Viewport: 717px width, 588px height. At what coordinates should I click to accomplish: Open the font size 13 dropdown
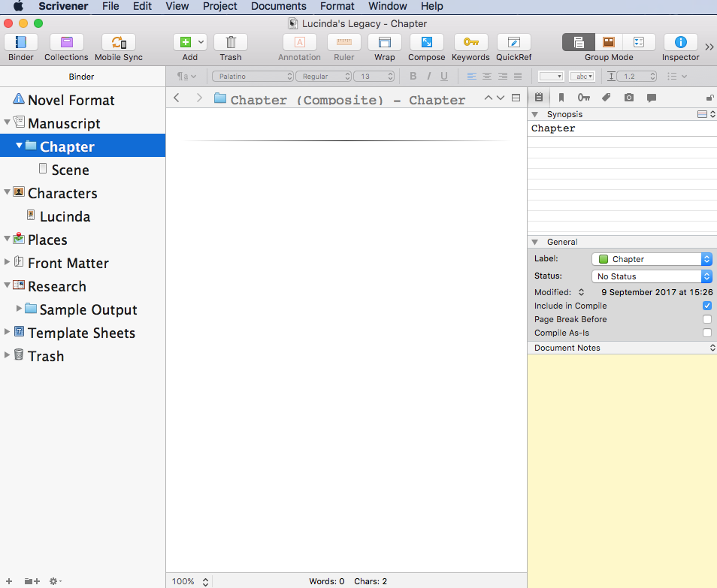tap(374, 77)
